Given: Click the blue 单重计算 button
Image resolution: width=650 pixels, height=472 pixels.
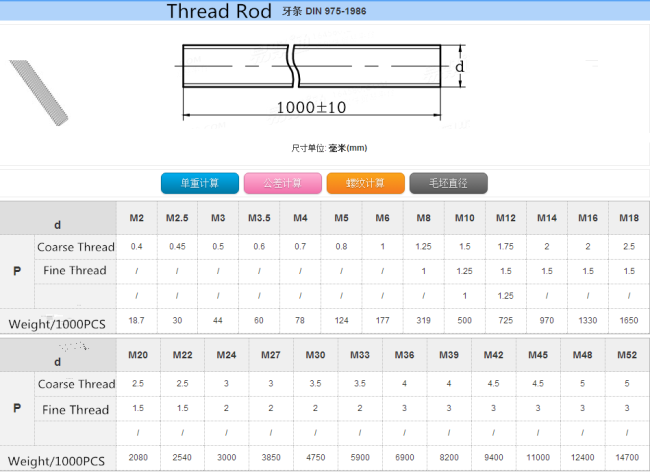Looking at the screenshot, I should 200,183.
